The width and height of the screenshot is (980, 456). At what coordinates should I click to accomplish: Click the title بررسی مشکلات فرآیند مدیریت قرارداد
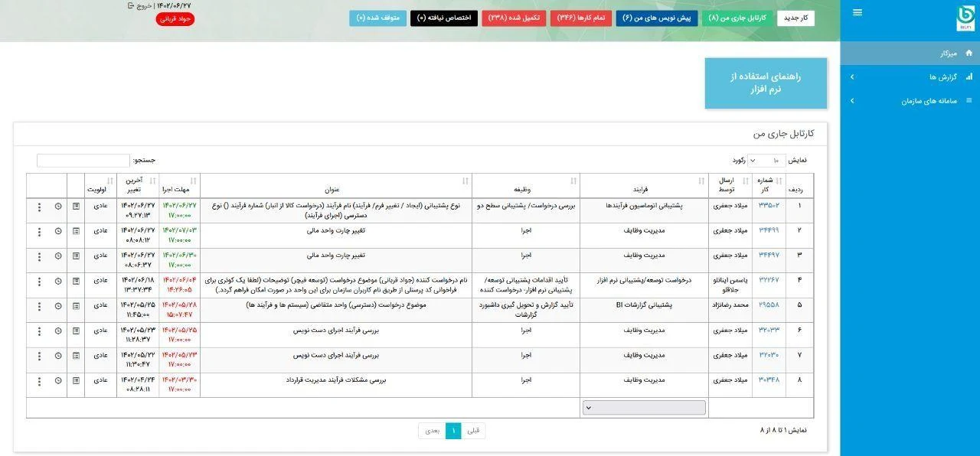336,379
